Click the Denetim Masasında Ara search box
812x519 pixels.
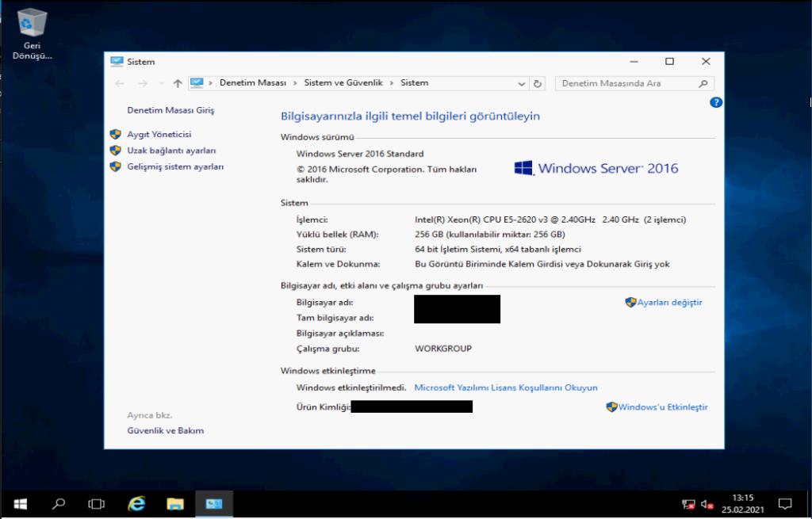pos(634,83)
